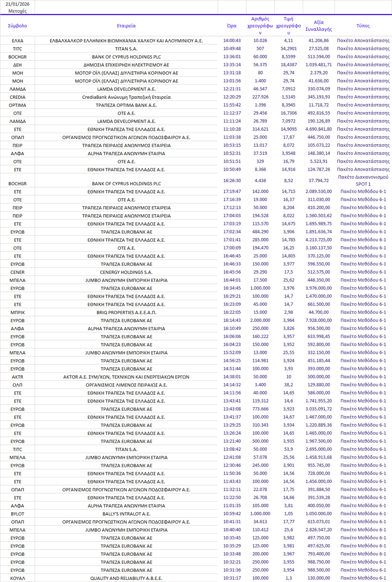Select the price cell 54,2901
This screenshot has width=392, height=582.
point(289,49)
